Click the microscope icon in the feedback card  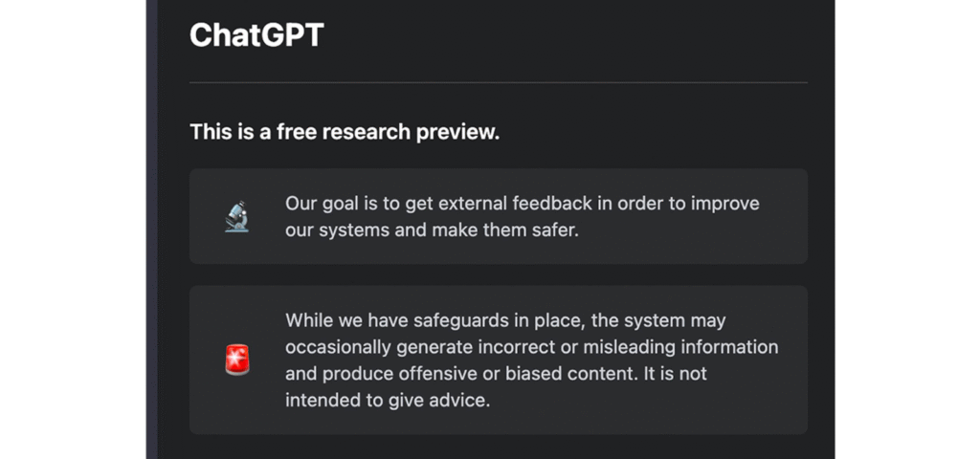(236, 216)
